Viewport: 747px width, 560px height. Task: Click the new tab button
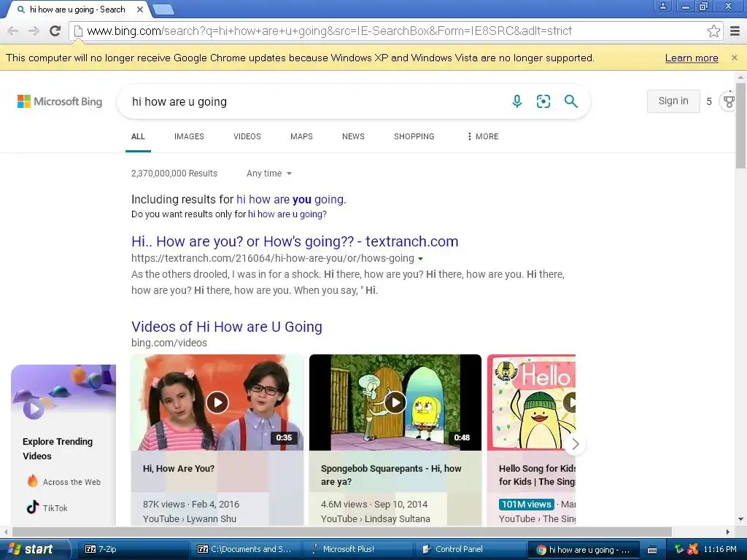click(163, 9)
